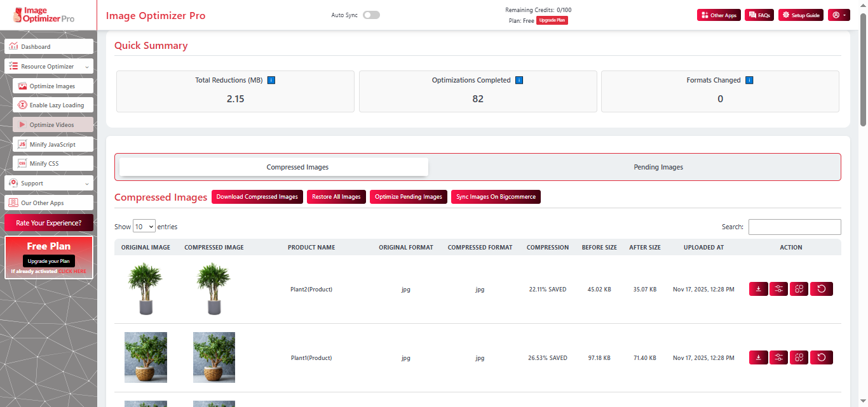Click the Download Compressed Images button
The height and width of the screenshot is (407, 868).
click(x=257, y=197)
